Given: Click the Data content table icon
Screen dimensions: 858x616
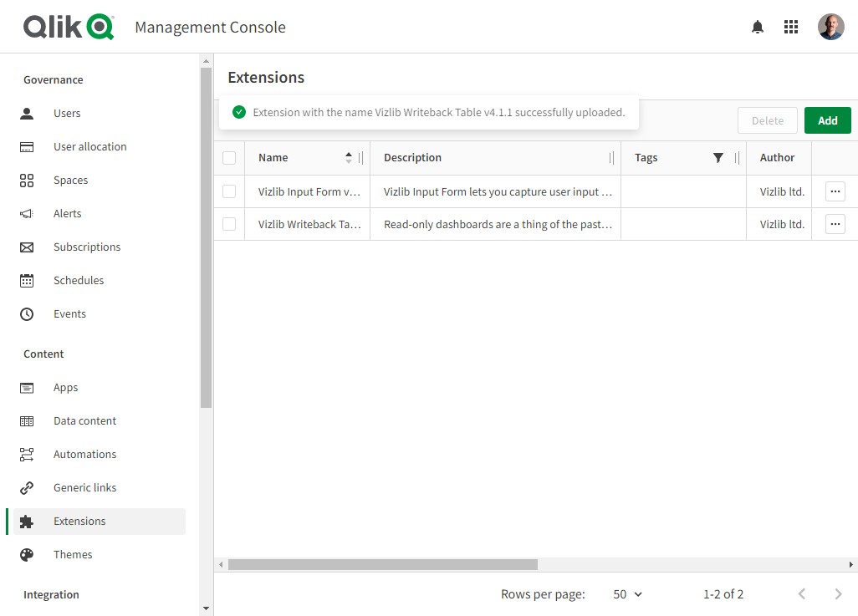Looking at the screenshot, I should (x=27, y=420).
